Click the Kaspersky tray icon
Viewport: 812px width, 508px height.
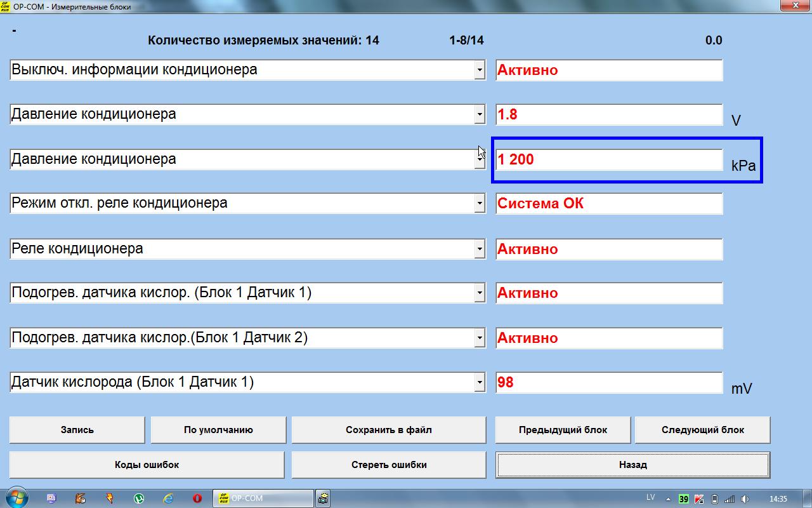pos(700,499)
